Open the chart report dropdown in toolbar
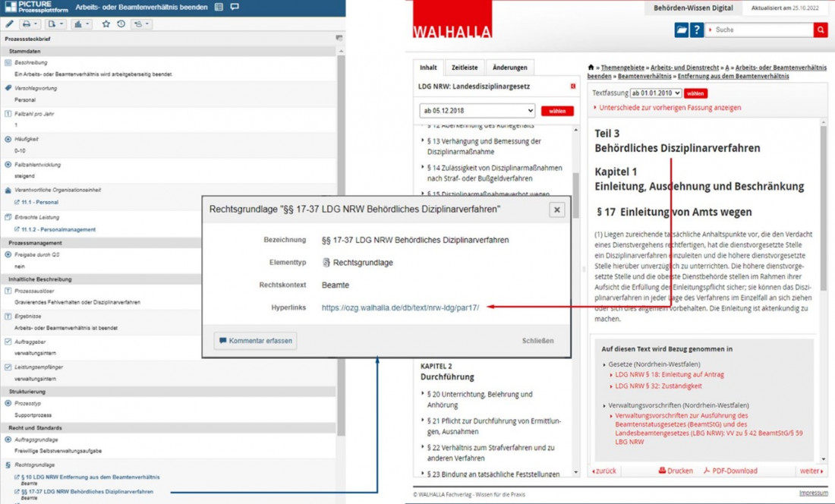835x504 pixels. click(80, 24)
